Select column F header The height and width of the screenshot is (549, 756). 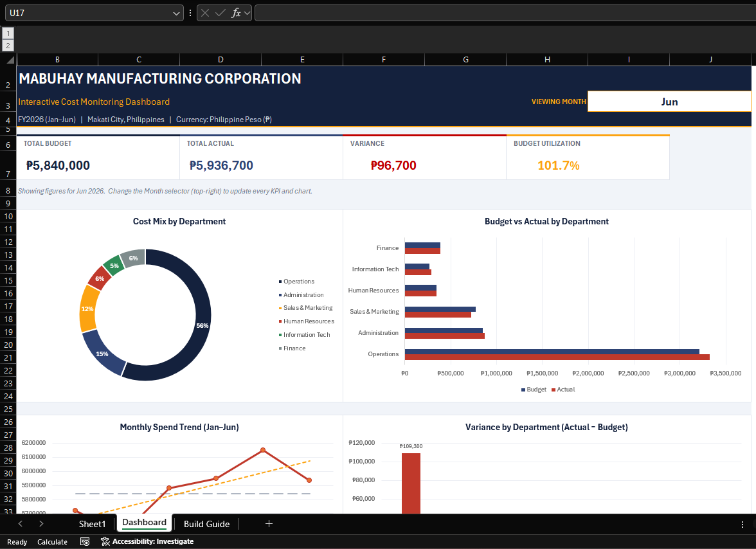[x=384, y=60]
